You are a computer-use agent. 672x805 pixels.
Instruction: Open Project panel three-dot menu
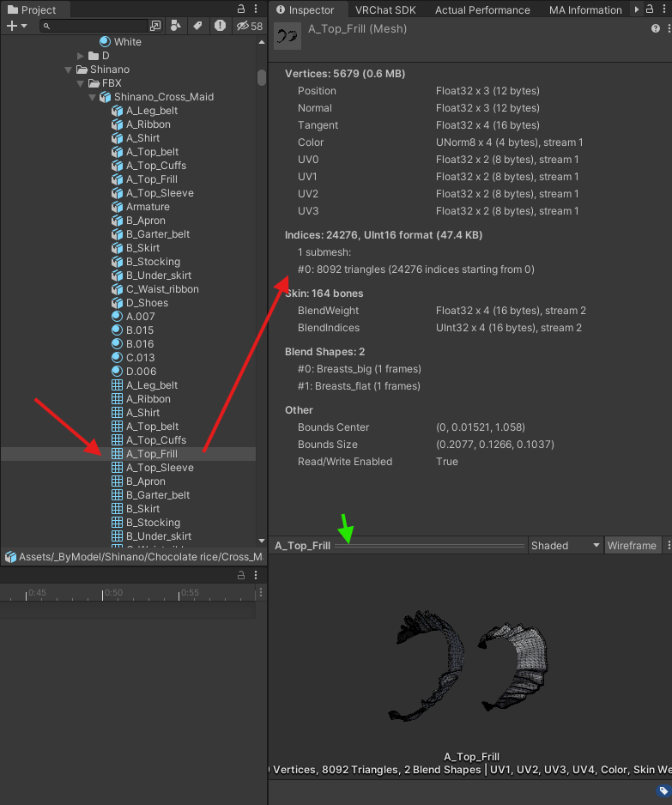click(x=256, y=9)
